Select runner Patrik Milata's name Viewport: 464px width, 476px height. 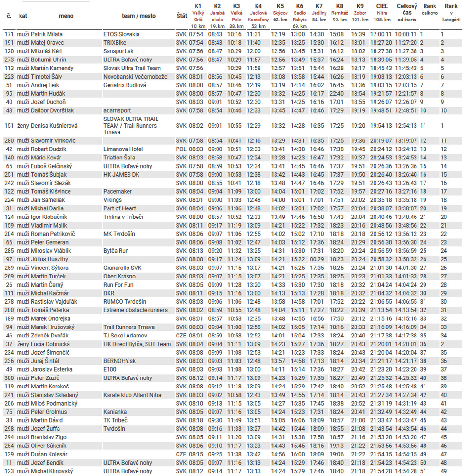[x=47, y=34]
